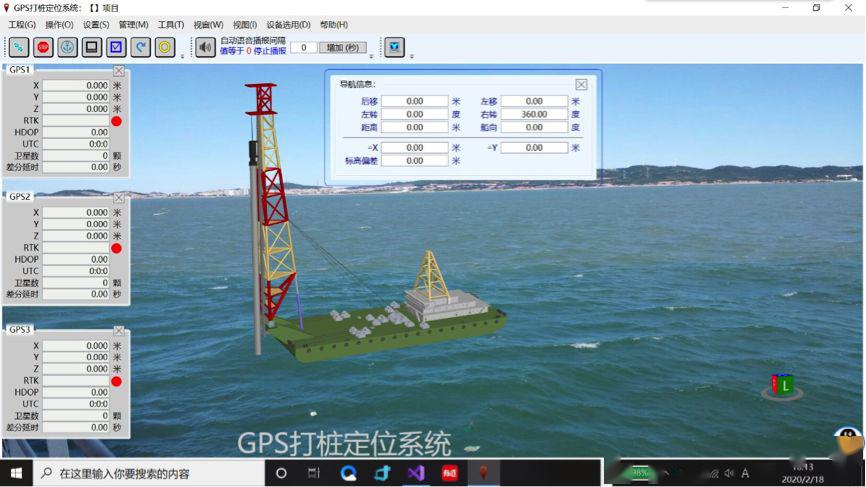The image size is (866, 487).
Task: Close the GPS2 panel
Action: tap(119, 198)
